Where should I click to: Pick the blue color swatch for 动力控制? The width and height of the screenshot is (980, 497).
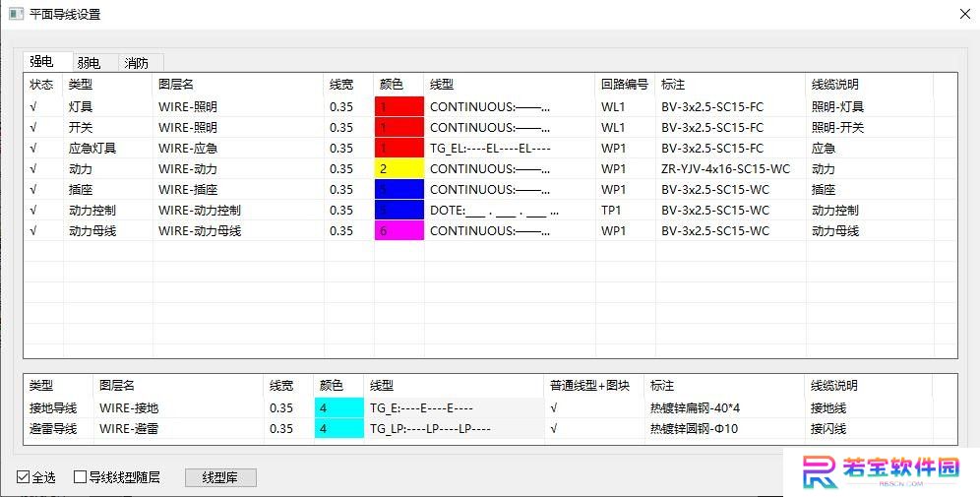[398, 210]
